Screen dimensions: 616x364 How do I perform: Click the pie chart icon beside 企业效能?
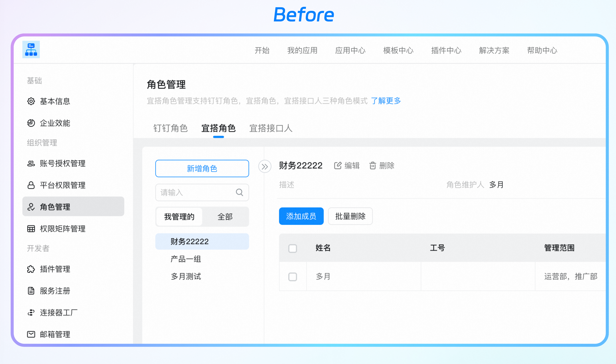coord(31,123)
